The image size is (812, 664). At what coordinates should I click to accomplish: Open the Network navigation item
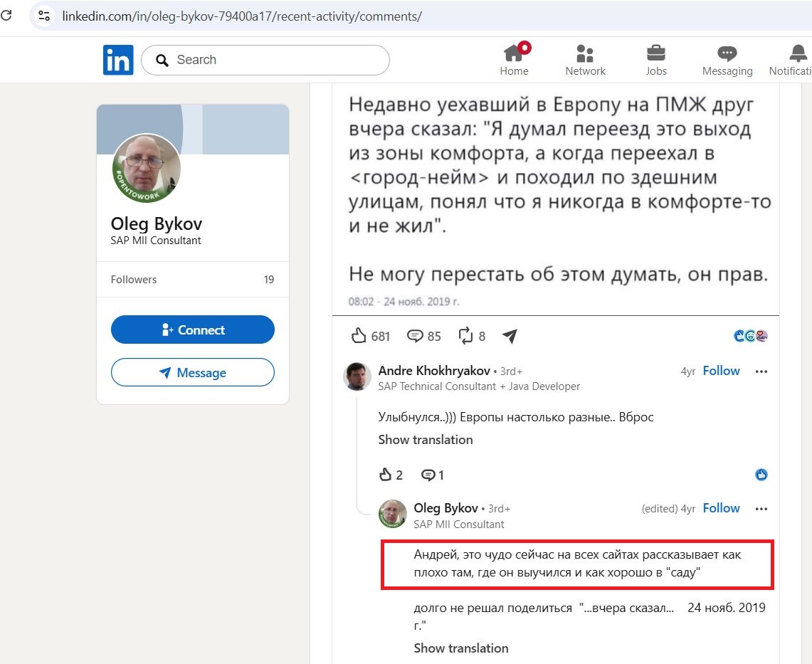tap(585, 60)
